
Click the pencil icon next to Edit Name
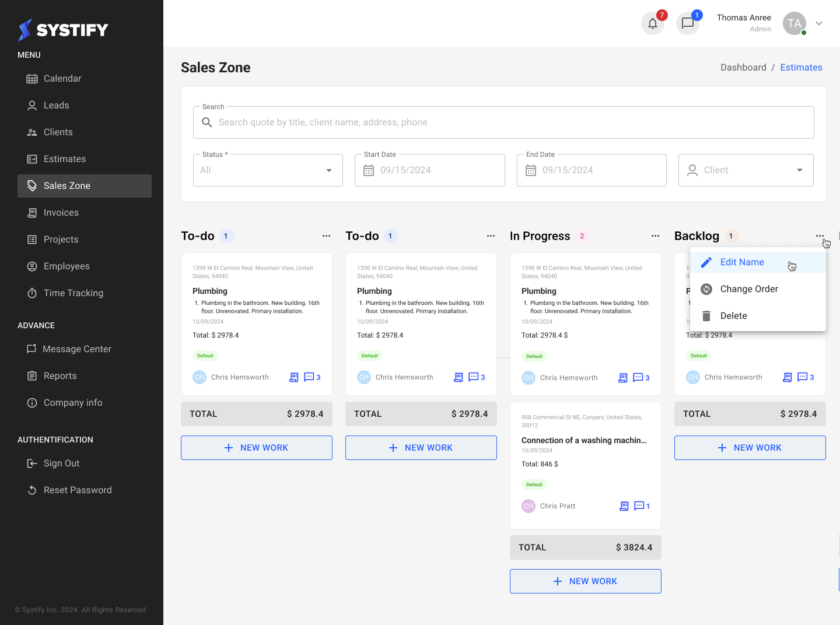(x=706, y=262)
